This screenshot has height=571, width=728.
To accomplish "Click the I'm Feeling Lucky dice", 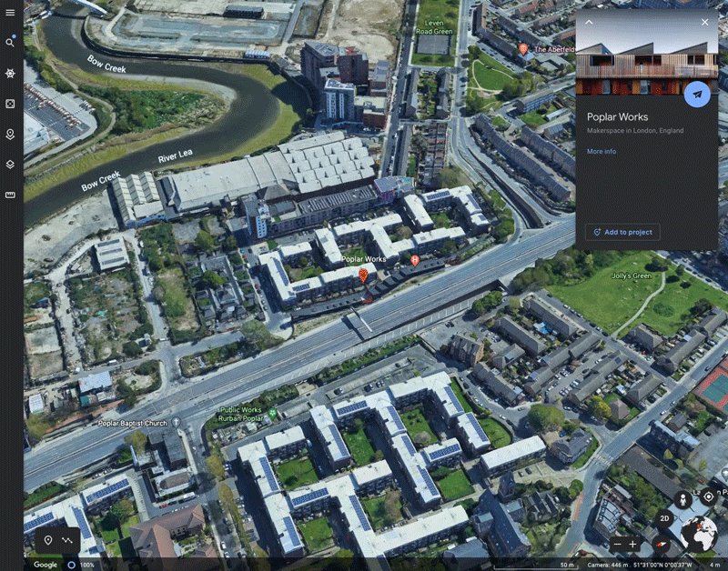I will tap(10, 104).
